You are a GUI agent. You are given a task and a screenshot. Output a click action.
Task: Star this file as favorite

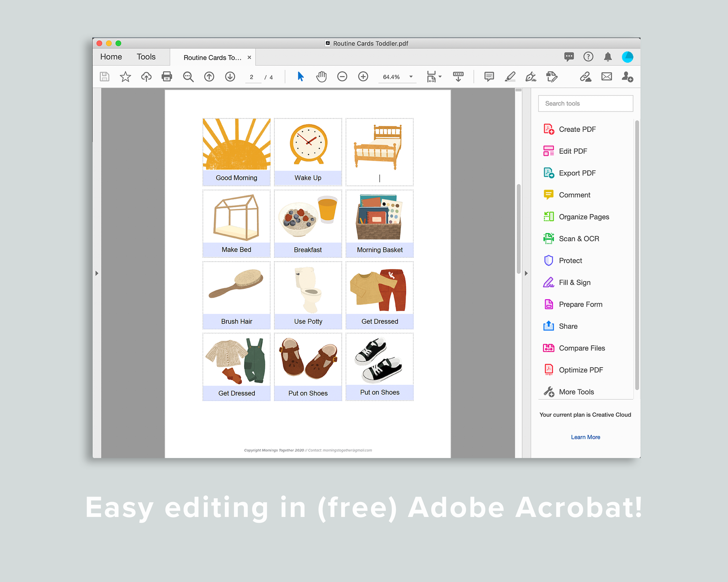coord(125,77)
